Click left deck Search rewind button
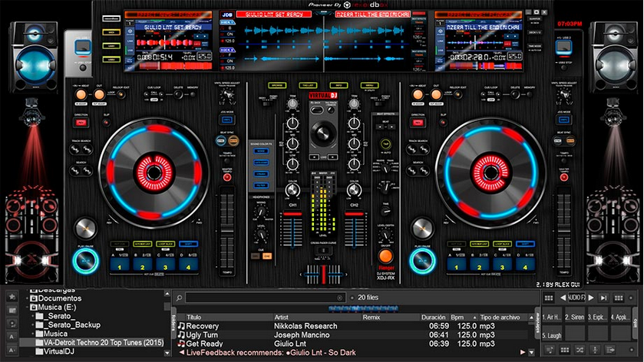 click(x=74, y=170)
